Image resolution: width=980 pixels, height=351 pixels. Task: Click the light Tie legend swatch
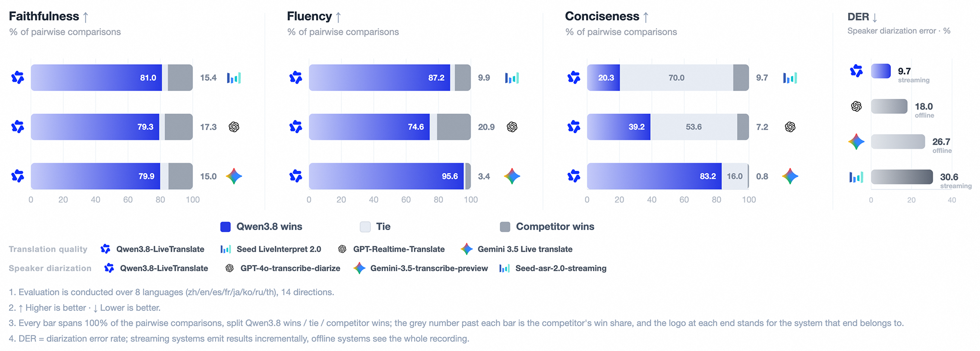365,227
